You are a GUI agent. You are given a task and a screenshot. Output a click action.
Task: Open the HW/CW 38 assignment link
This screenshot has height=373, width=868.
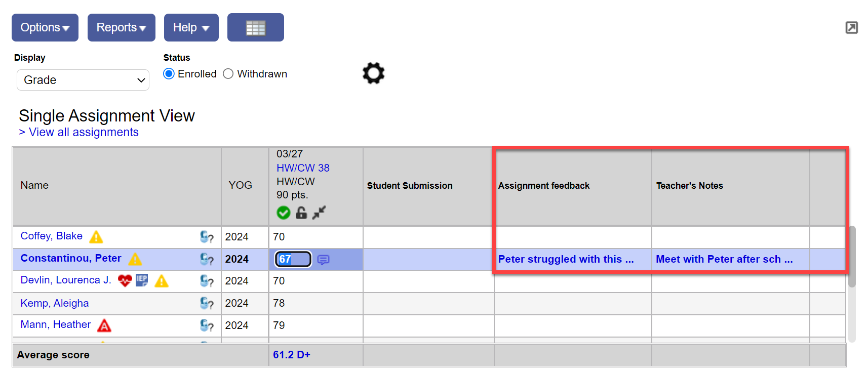click(303, 168)
